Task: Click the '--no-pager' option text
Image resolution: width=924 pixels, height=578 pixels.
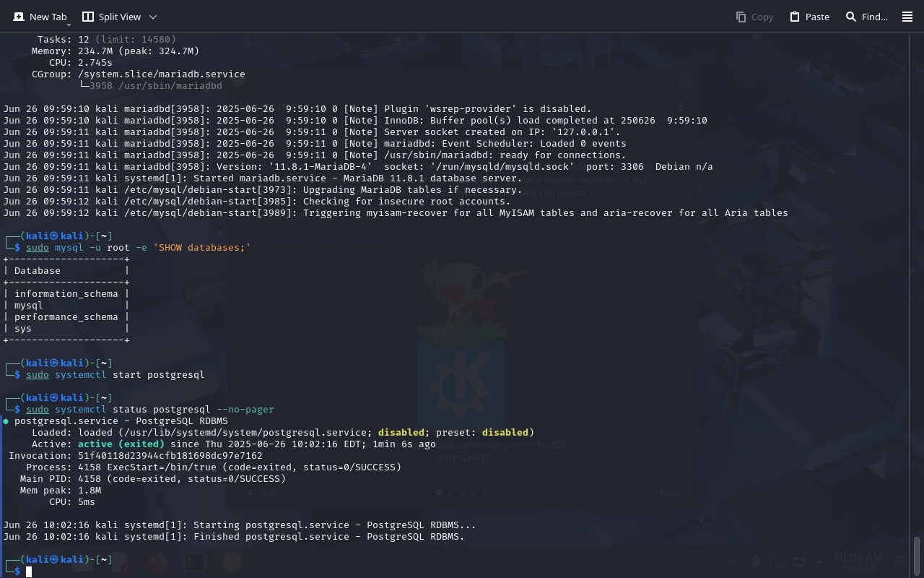Action: point(245,410)
